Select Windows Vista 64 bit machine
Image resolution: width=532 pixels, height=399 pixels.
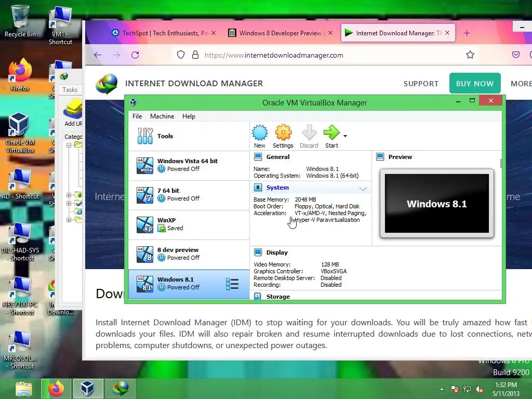(189, 165)
